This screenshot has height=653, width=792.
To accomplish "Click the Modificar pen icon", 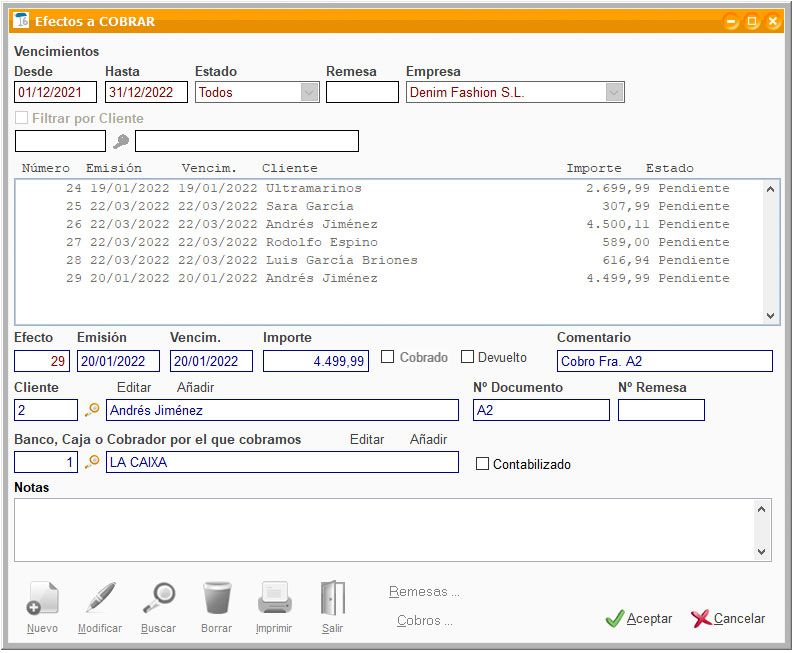I will 100,598.
